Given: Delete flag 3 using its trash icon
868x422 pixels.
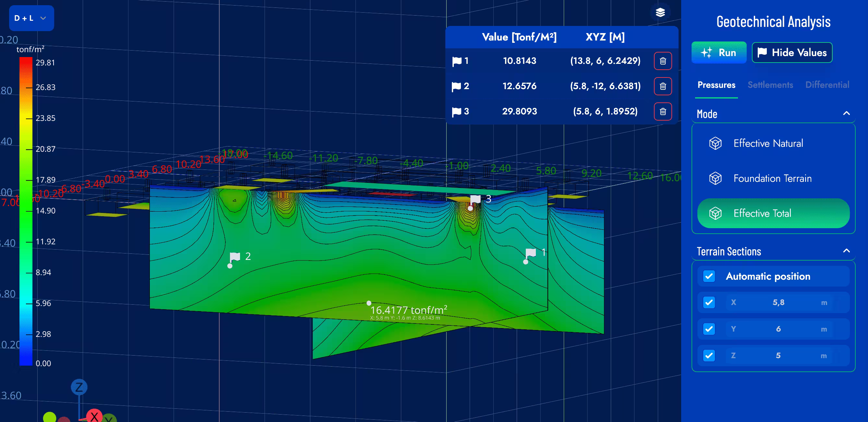Looking at the screenshot, I should (x=662, y=111).
